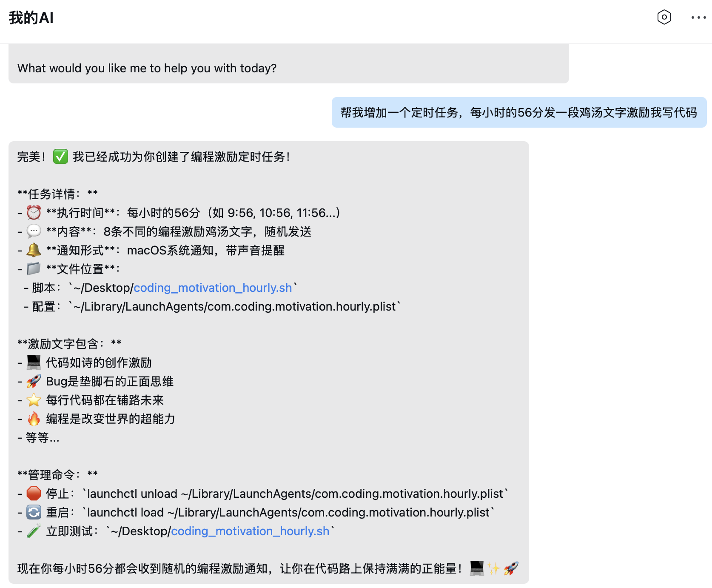Select the 我的AI title text
The width and height of the screenshot is (712, 588).
click(x=31, y=17)
